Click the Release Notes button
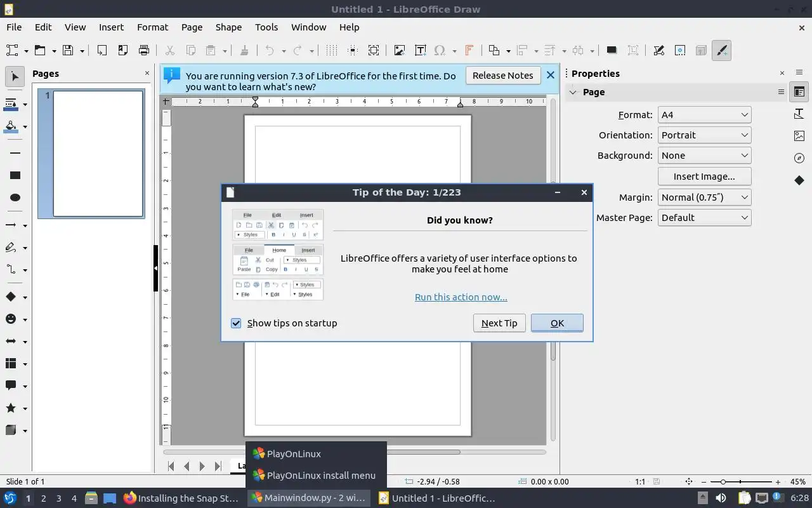 pyautogui.click(x=502, y=76)
